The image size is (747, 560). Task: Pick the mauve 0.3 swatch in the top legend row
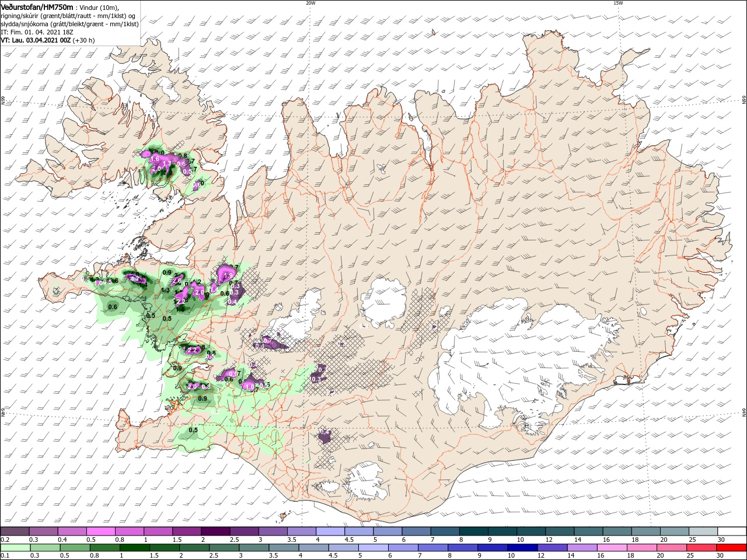pos(43,531)
